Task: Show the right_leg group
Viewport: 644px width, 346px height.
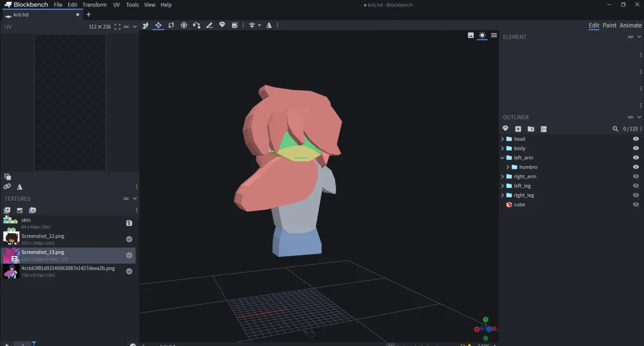Action: pyautogui.click(x=636, y=195)
